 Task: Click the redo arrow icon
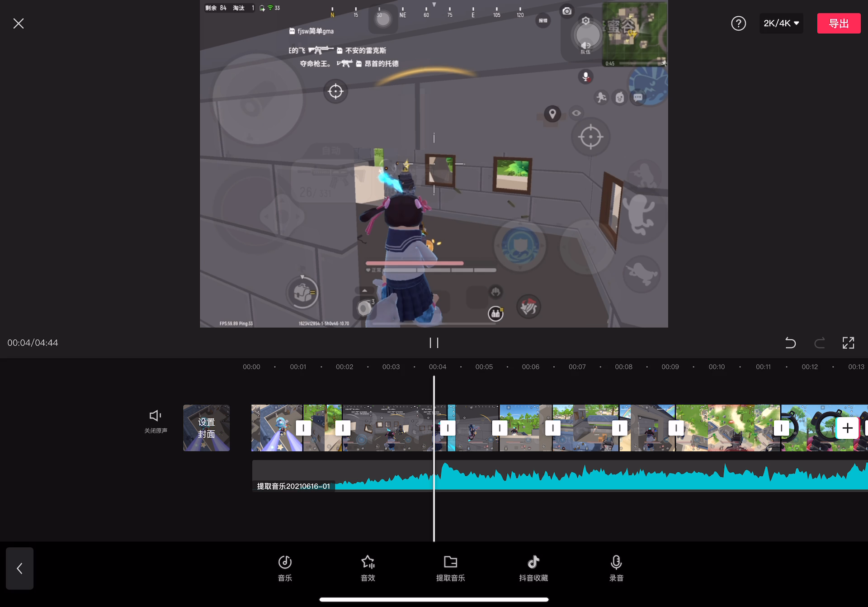pyautogui.click(x=819, y=343)
